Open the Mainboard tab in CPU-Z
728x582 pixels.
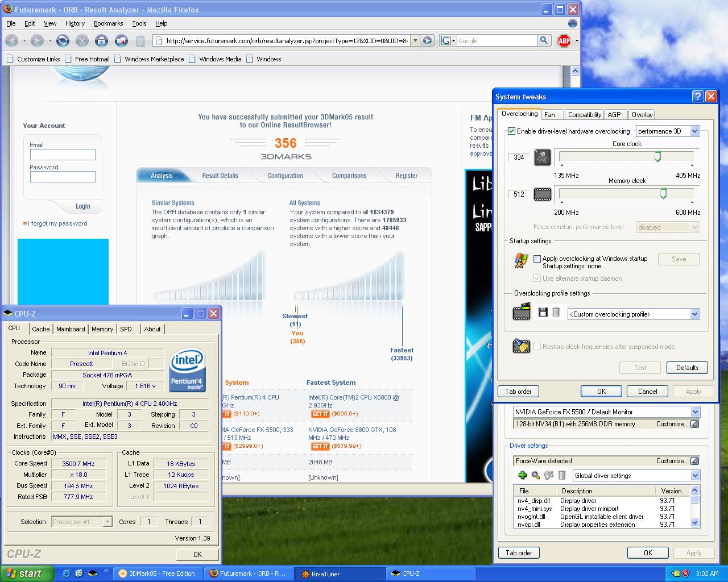pyautogui.click(x=71, y=329)
